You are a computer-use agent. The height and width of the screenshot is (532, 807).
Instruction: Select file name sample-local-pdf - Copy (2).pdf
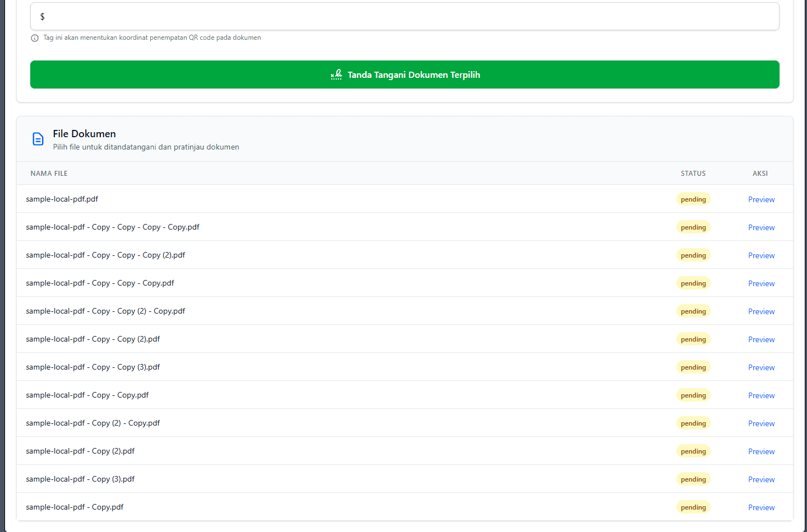click(x=80, y=451)
